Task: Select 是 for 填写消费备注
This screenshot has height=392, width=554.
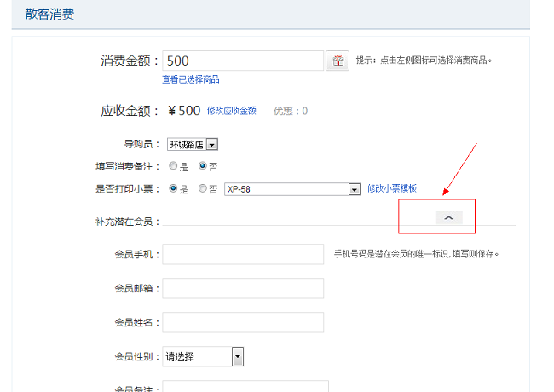Action: pos(173,166)
